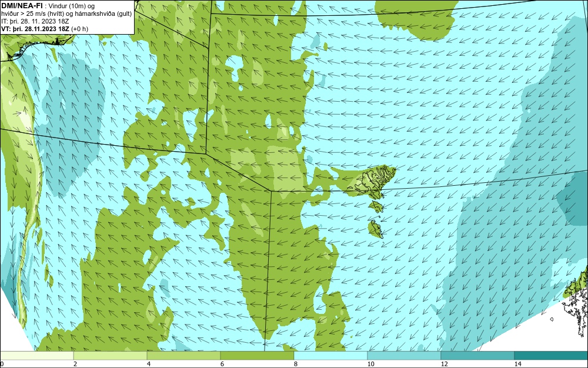Click the 2–4 m/s legend color segment
Viewport: 588px width, 368px height.
pyautogui.click(x=111, y=356)
